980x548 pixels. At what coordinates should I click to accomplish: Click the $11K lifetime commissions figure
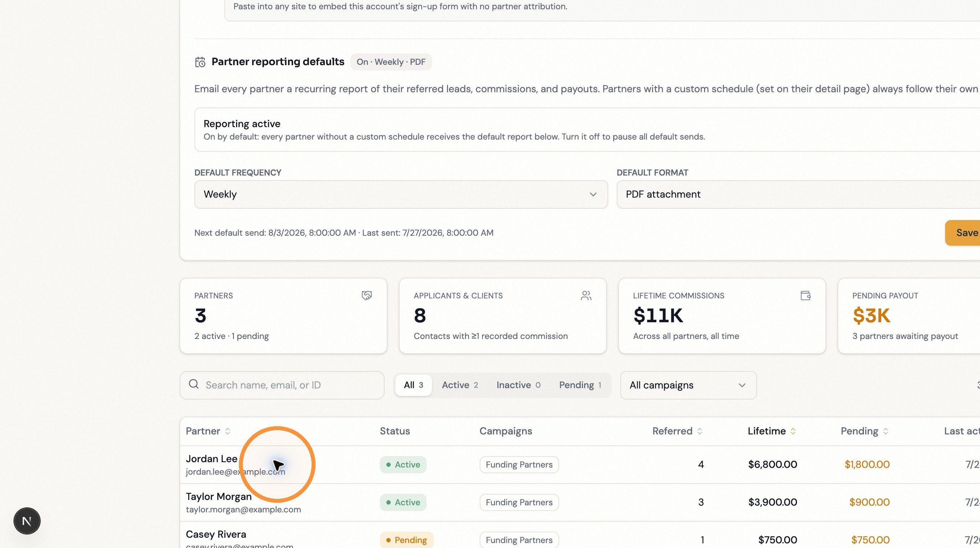pyautogui.click(x=658, y=315)
